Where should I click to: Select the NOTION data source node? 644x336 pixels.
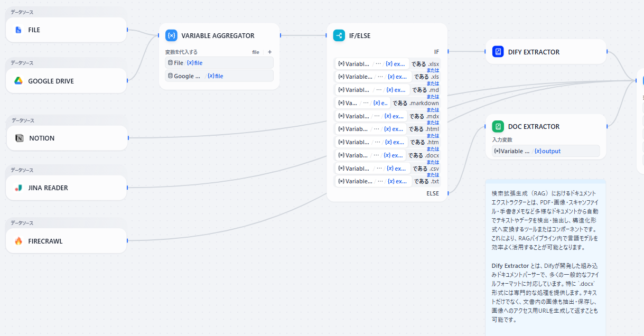click(67, 138)
